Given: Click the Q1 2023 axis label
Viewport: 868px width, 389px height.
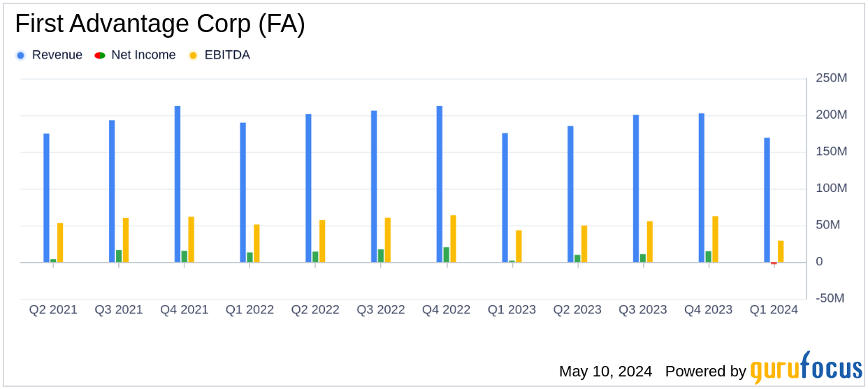Looking at the screenshot, I should [x=512, y=309].
